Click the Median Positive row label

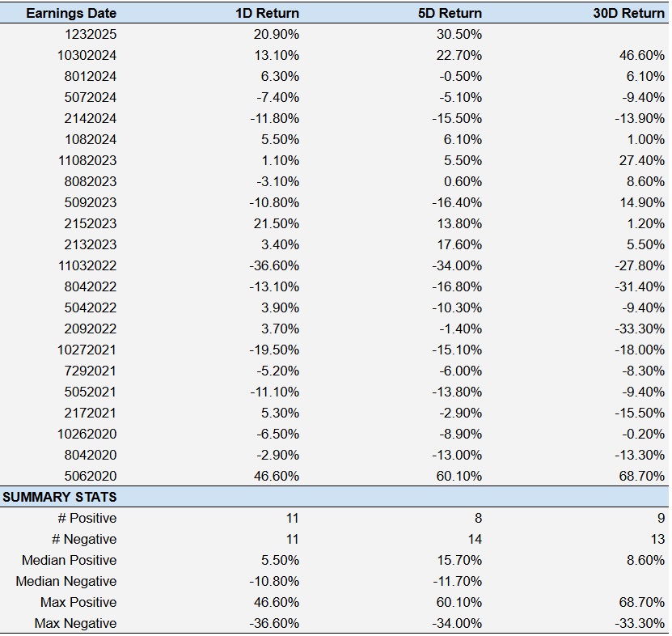[69, 560]
